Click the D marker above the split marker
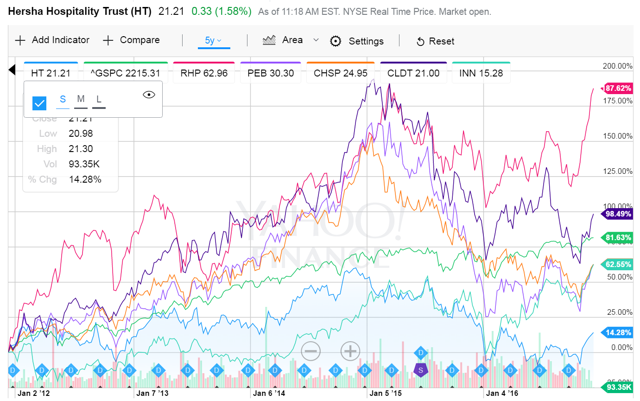Image resolution: width=640 pixels, height=401 pixels. pos(420,352)
